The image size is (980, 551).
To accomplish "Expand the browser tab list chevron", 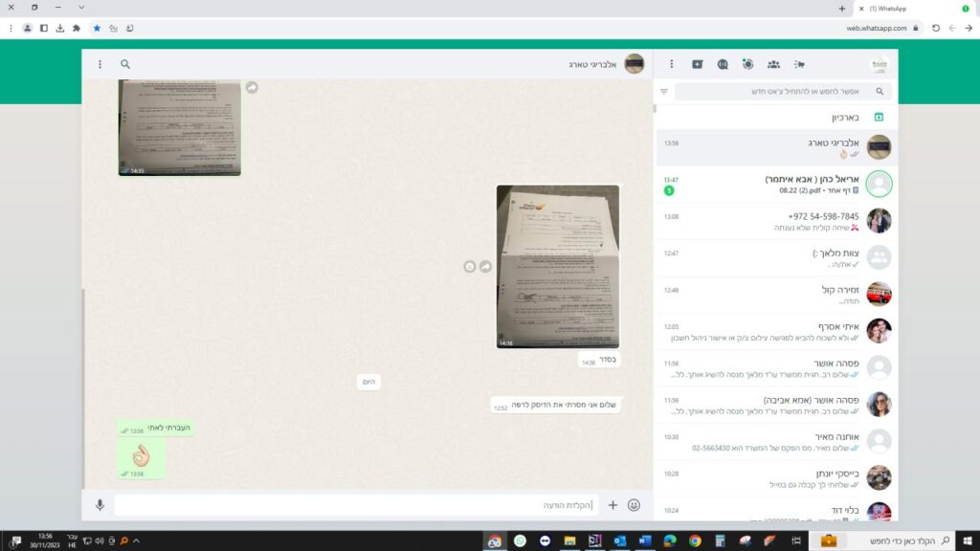I will 81,8.
